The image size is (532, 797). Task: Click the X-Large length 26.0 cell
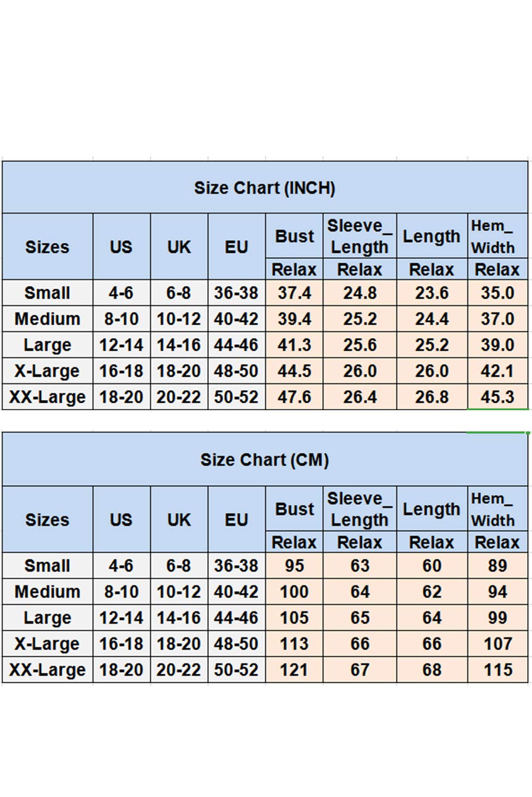[432, 371]
